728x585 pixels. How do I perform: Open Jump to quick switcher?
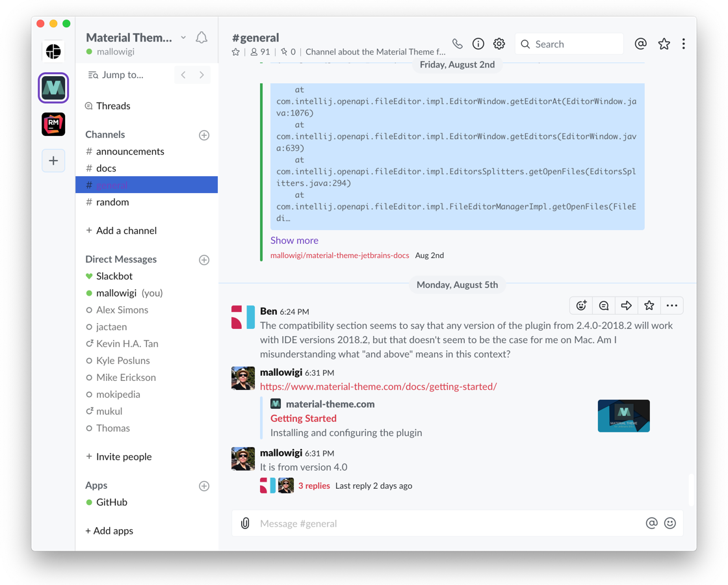[x=116, y=75]
